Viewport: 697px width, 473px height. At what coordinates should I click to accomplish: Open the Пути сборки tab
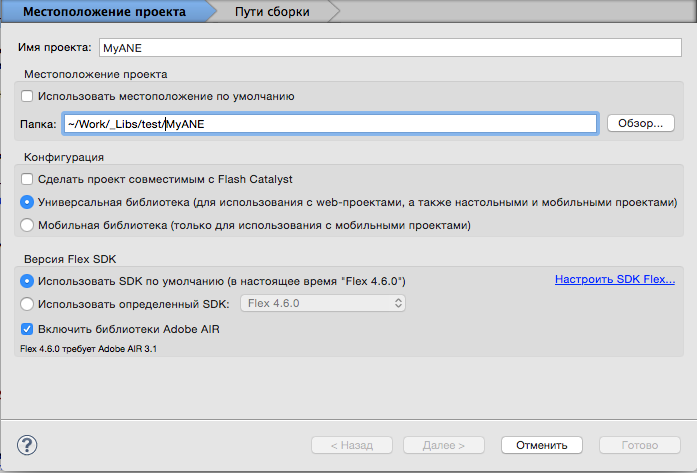272,12
